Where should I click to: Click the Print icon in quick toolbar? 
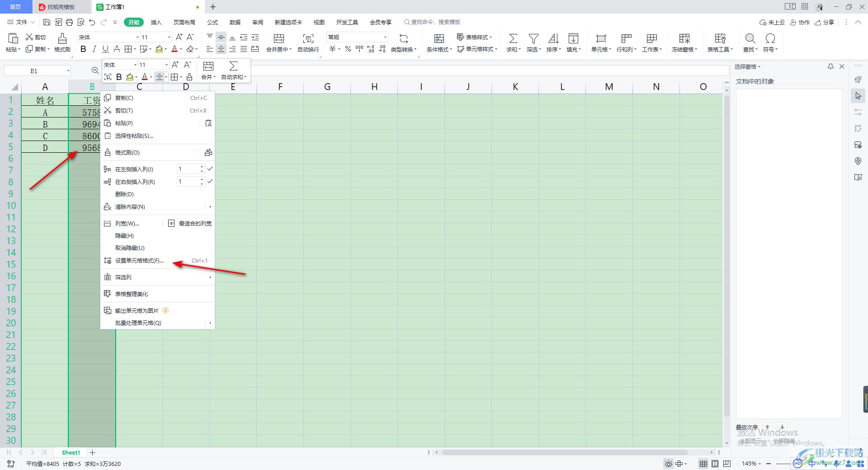click(x=69, y=22)
